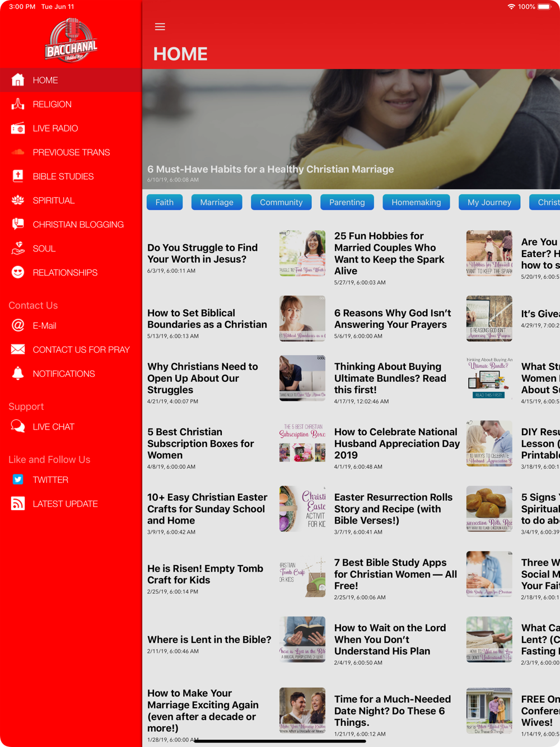This screenshot has width=560, height=747.
Task: Click the Hobbies for Married Couples thumbnail
Action: tap(489, 253)
